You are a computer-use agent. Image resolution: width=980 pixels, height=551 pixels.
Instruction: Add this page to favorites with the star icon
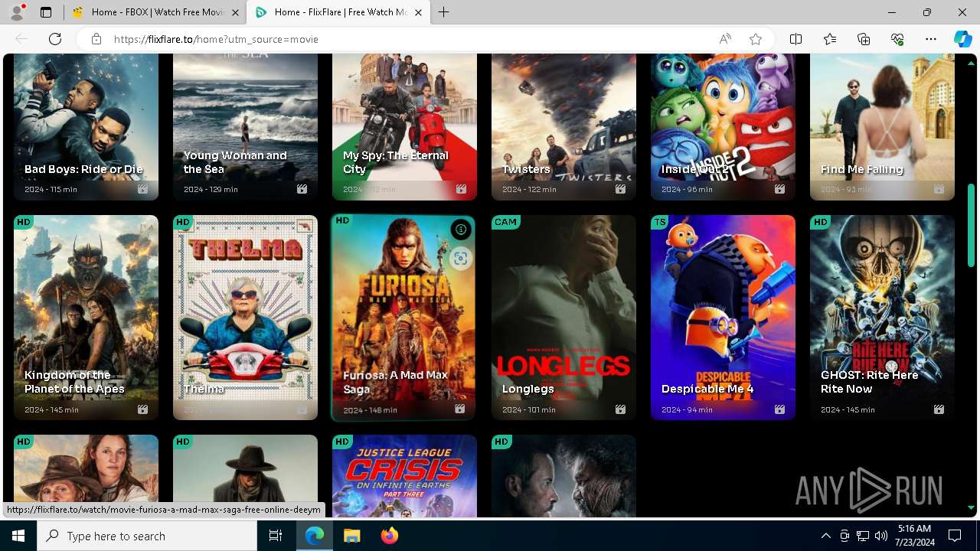click(x=756, y=39)
